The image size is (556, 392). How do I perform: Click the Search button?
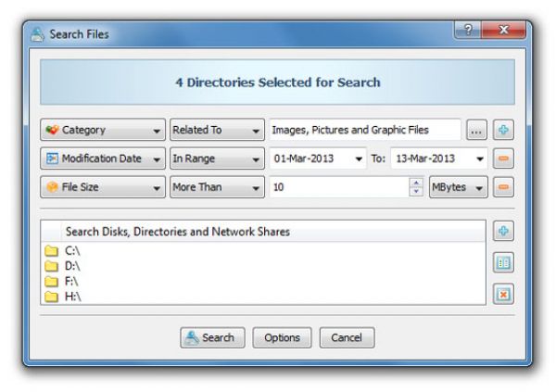point(212,337)
